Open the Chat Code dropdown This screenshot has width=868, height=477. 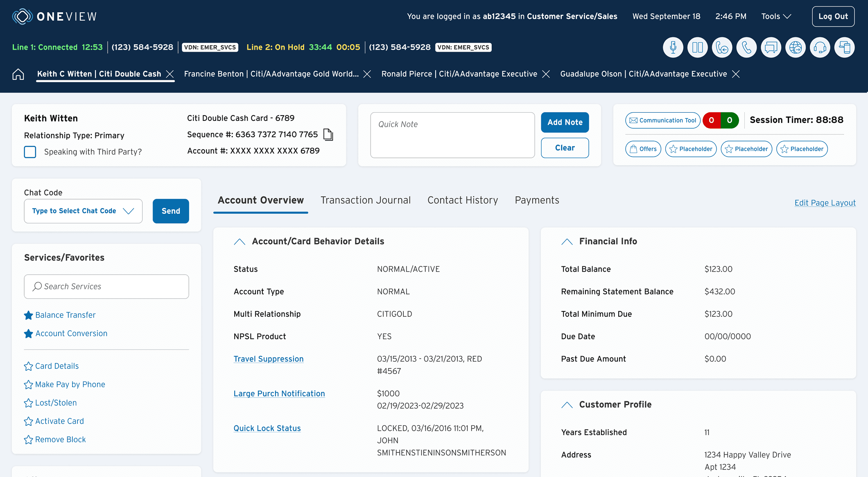tap(83, 211)
